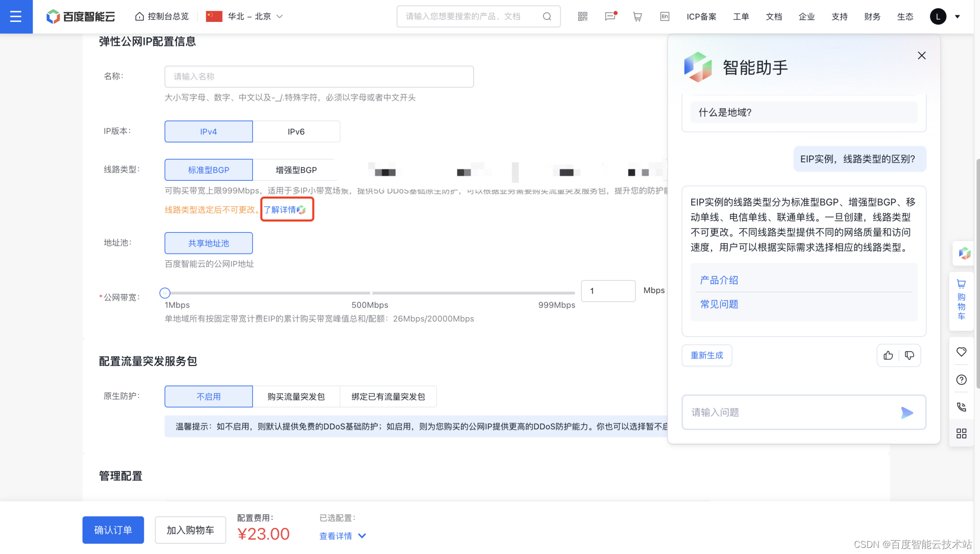The image size is (980, 554).
Task: Select the IPv4 version option
Action: click(208, 131)
